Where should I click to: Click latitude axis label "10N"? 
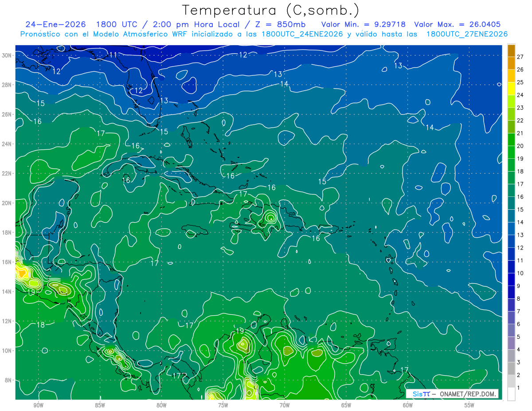tap(8, 351)
